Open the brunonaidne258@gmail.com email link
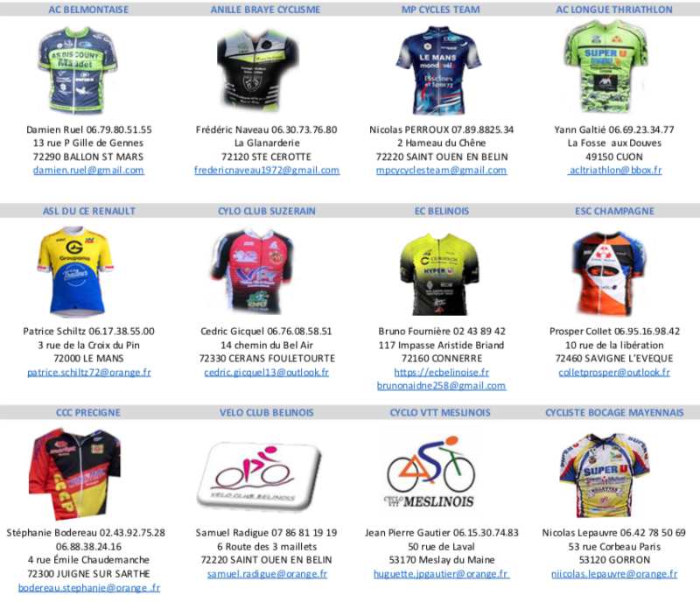 pos(441,385)
